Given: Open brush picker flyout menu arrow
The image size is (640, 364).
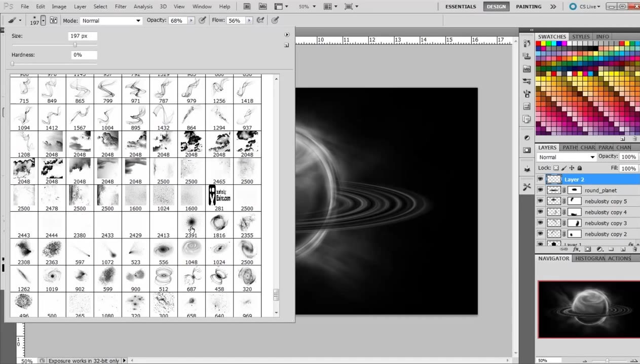Looking at the screenshot, I should tap(287, 35).
